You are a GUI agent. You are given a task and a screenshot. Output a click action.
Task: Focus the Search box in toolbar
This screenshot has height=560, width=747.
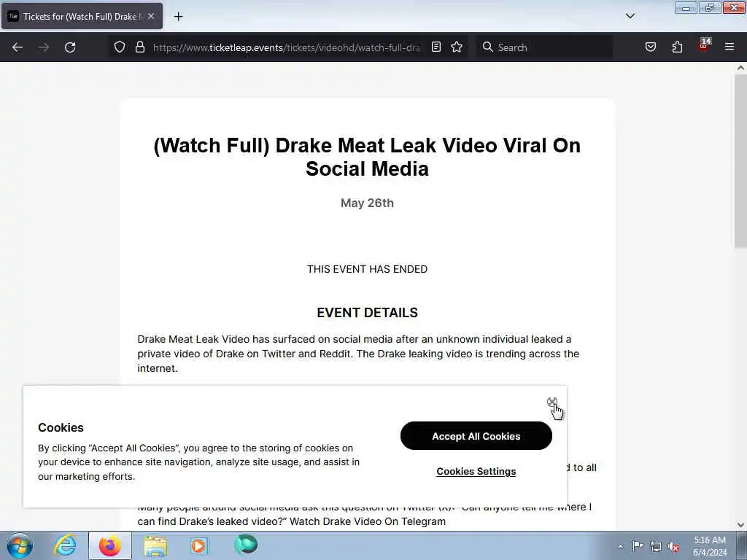click(x=544, y=47)
